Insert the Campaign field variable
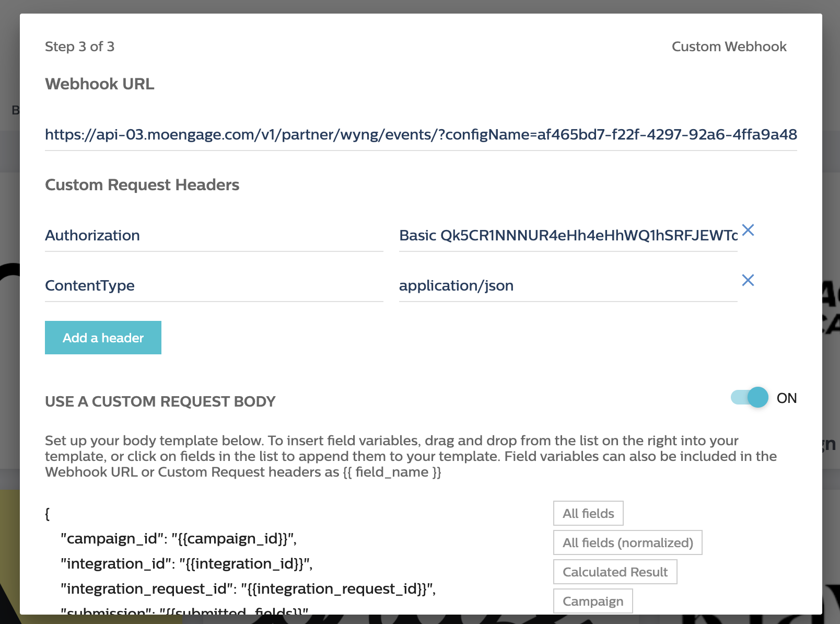Screen dimensions: 840x624 (593, 601)
